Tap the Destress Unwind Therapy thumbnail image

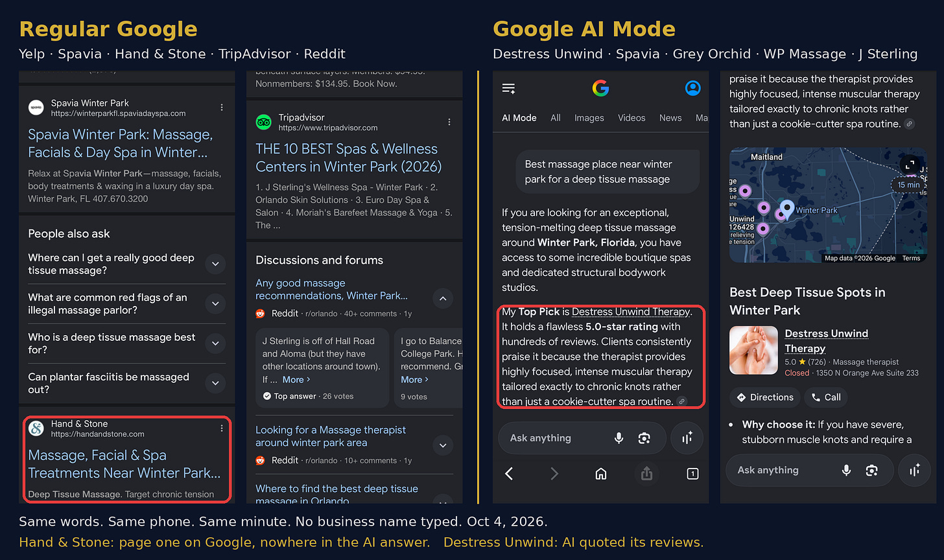coord(753,350)
